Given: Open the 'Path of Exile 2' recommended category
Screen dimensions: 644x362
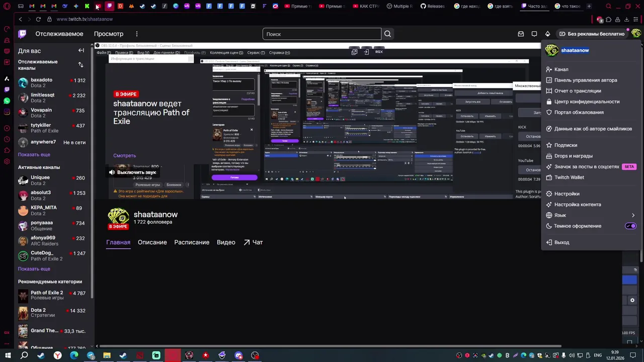Looking at the screenshot, I should click(52, 295).
